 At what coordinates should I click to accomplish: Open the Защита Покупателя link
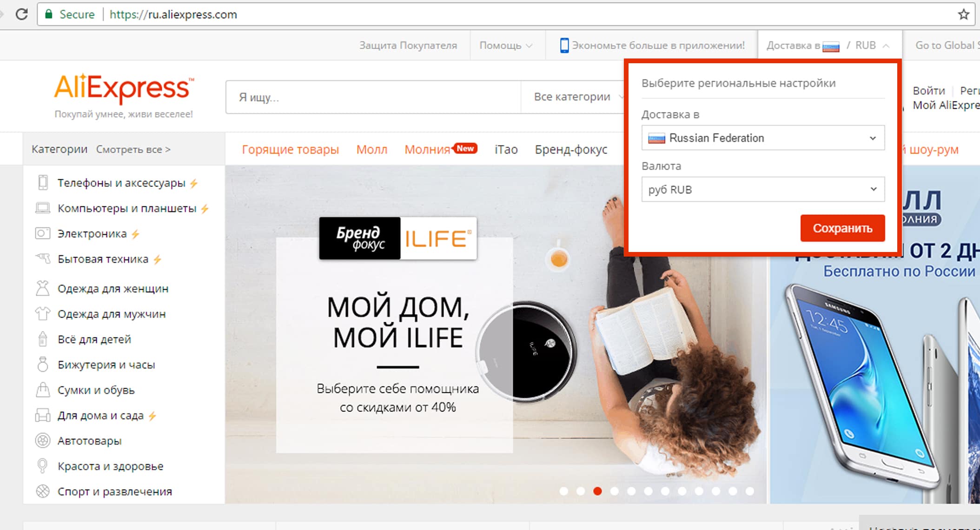coord(408,45)
